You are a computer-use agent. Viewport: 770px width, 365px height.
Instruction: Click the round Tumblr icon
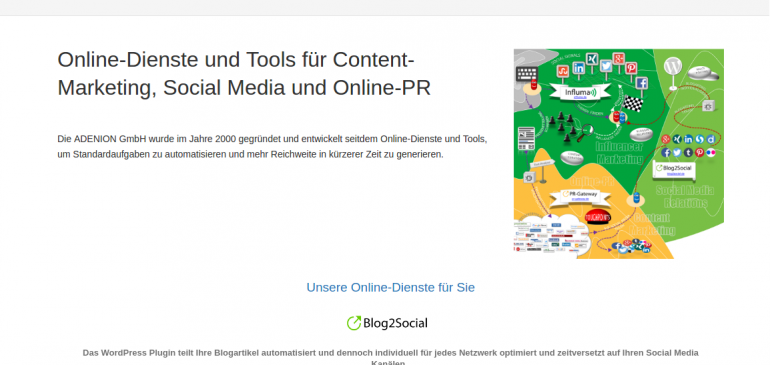click(x=688, y=152)
